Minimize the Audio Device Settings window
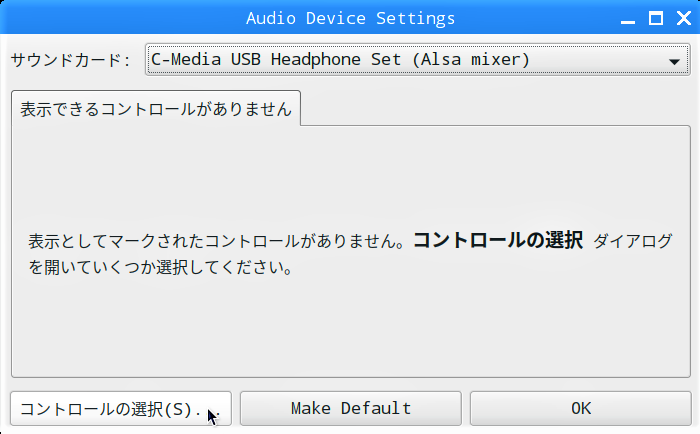This screenshot has width=700, height=434. click(629, 18)
